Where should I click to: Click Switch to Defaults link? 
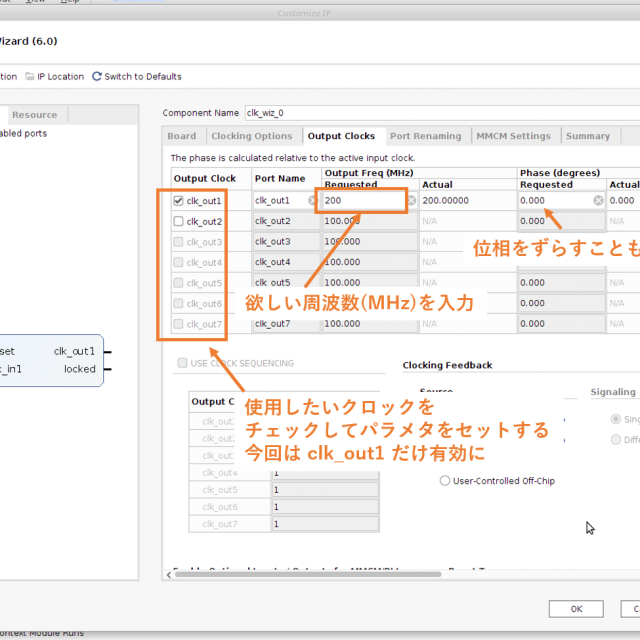143,76
